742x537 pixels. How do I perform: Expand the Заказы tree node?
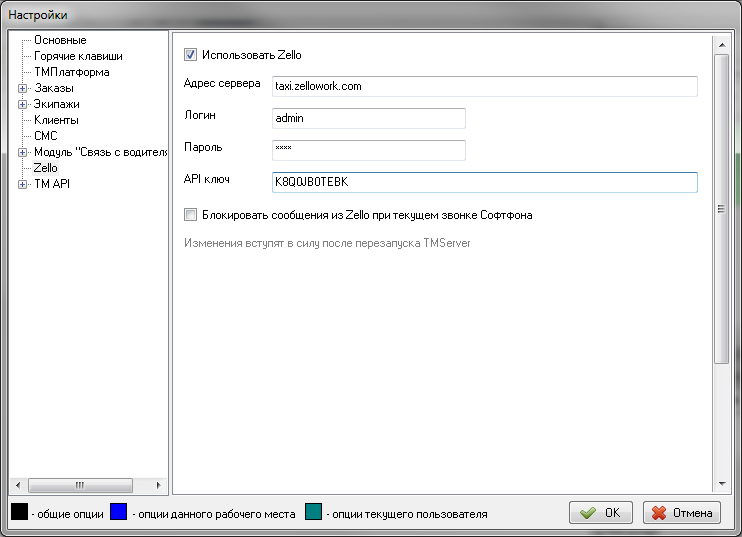(x=22, y=89)
